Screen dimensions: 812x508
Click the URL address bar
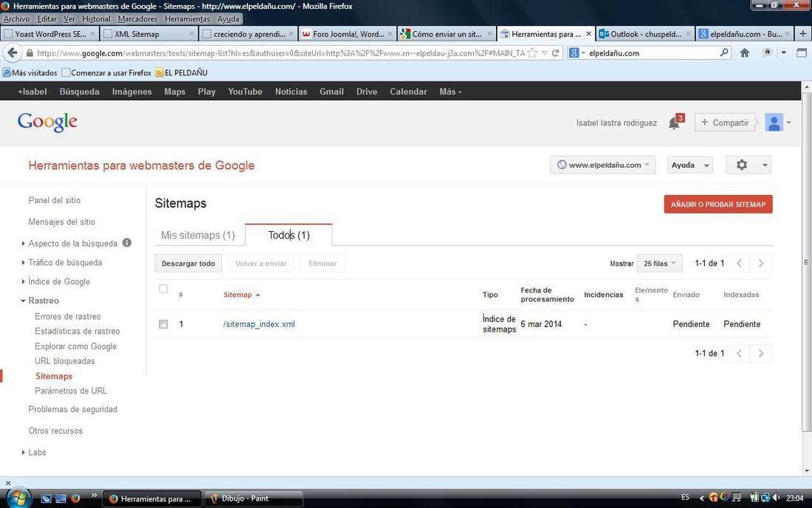(280, 53)
